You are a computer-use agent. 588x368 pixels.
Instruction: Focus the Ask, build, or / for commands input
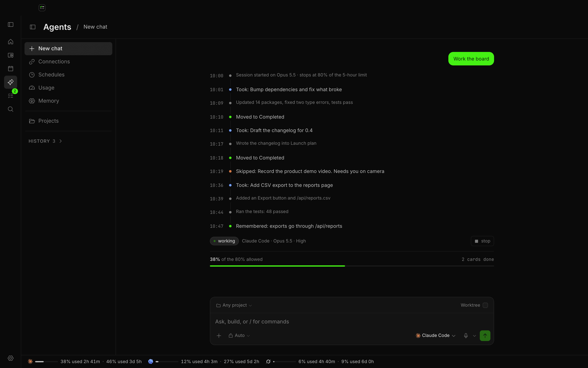point(352,322)
